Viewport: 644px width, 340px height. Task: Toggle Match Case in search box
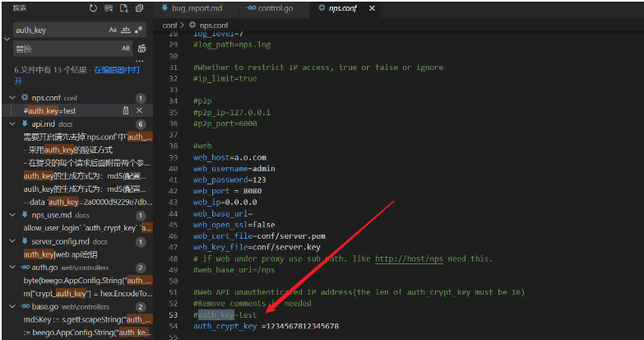(x=113, y=30)
